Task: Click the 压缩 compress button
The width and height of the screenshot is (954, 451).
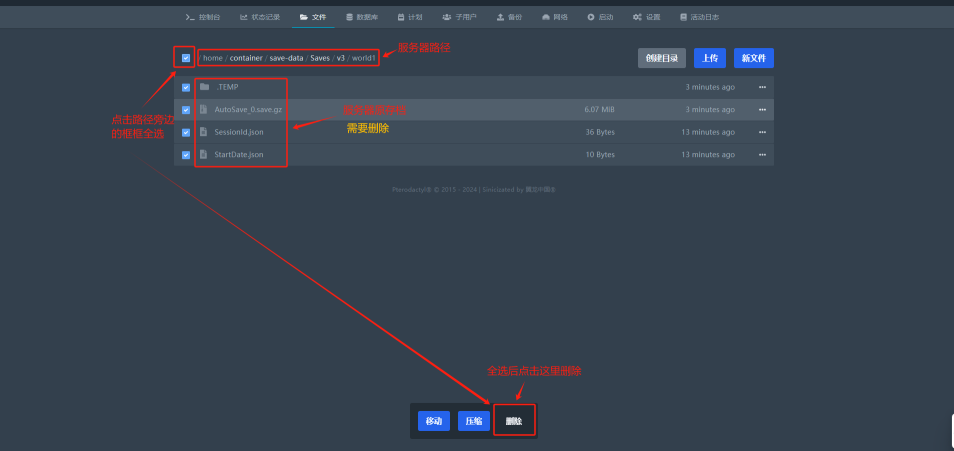Action: (x=474, y=421)
